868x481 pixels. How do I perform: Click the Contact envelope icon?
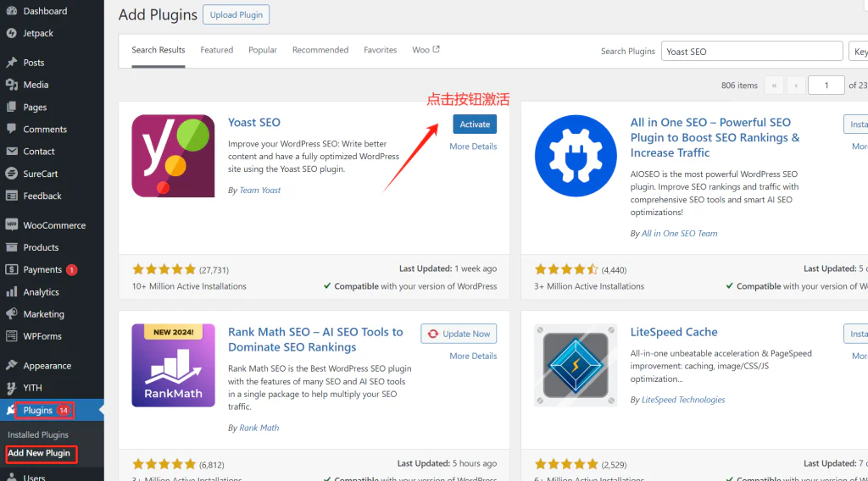click(x=11, y=151)
